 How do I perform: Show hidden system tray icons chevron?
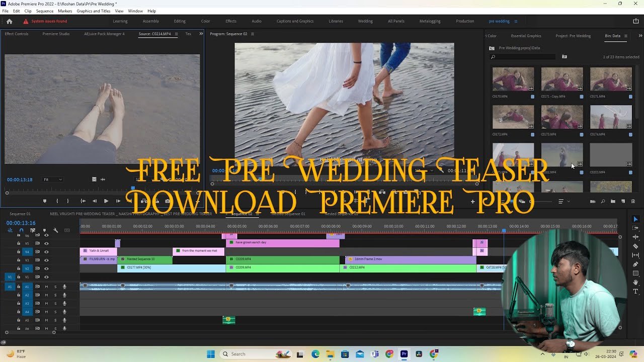click(x=542, y=354)
